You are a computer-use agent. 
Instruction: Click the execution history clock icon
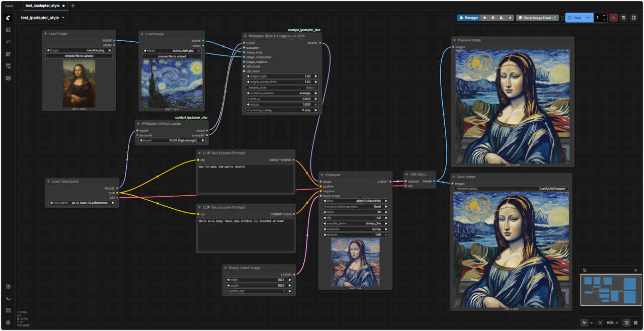[x=623, y=18]
